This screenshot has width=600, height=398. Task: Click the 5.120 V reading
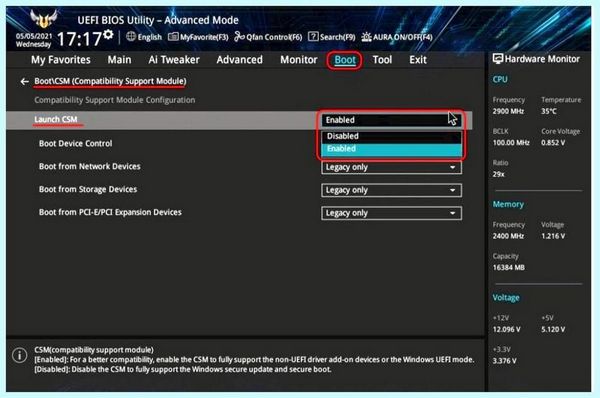pyautogui.click(x=553, y=329)
